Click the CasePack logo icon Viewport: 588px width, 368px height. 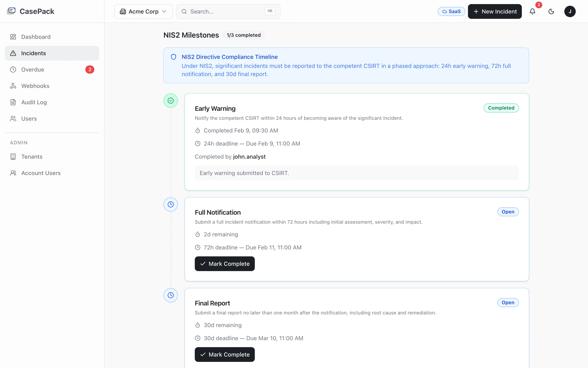coord(11,11)
